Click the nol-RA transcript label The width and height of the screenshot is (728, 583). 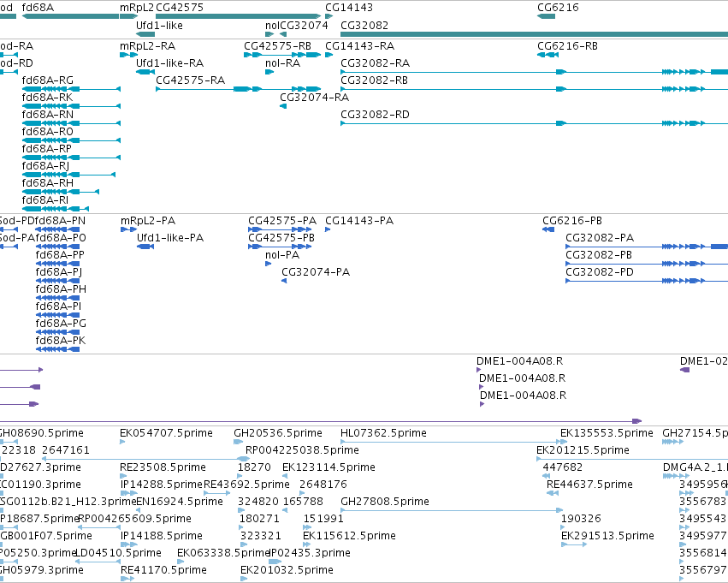[283, 63]
